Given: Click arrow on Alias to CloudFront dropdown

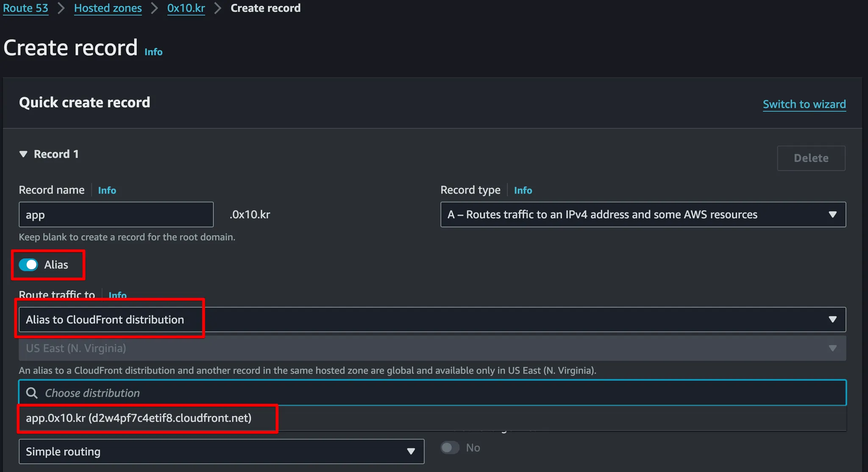Looking at the screenshot, I should click(832, 319).
